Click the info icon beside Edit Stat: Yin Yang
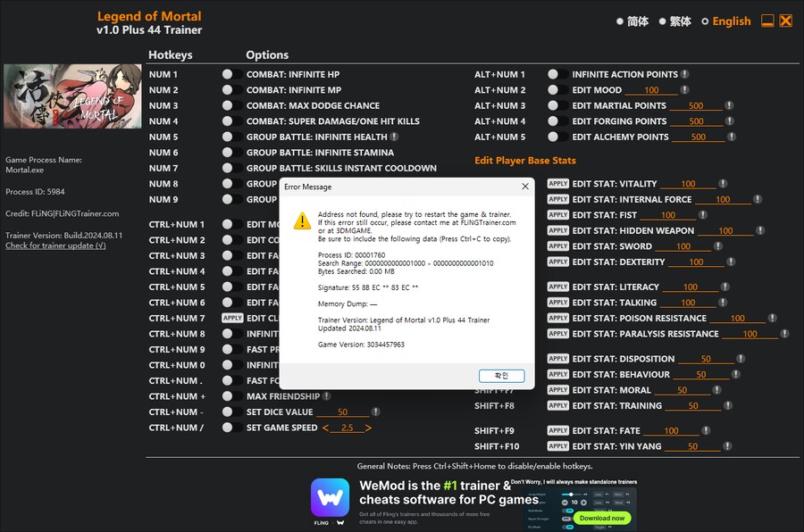Image resolution: width=804 pixels, height=532 pixels. pyautogui.click(x=727, y=446)
